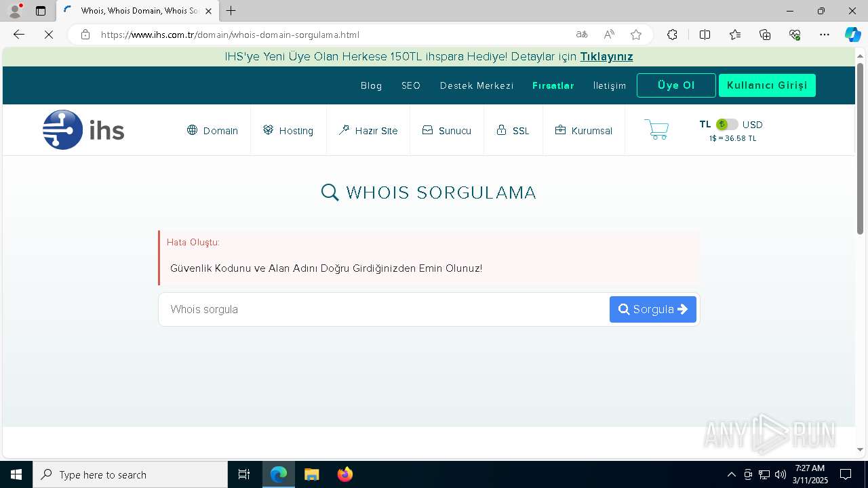This screenshot has width=868, height=488.
Task: Launch the Copilot sidebar icon
Action: pyautogui.click(x=852, y=35)
